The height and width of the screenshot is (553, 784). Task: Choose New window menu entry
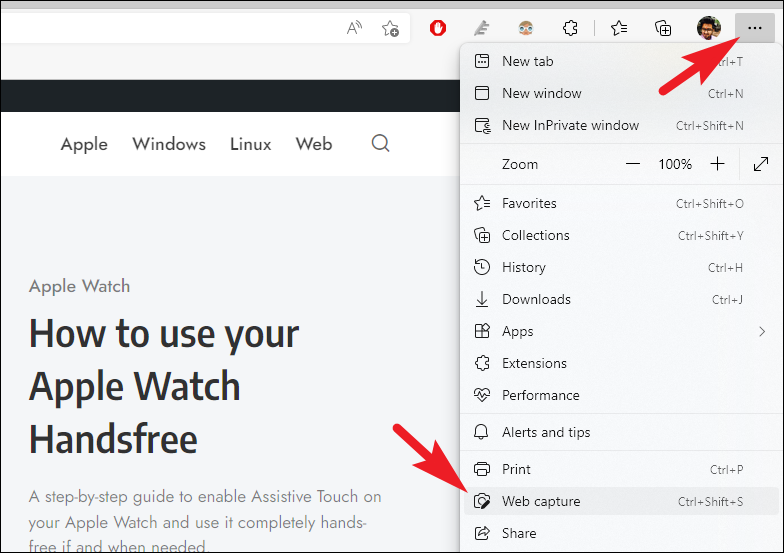[x=621, y=94]
